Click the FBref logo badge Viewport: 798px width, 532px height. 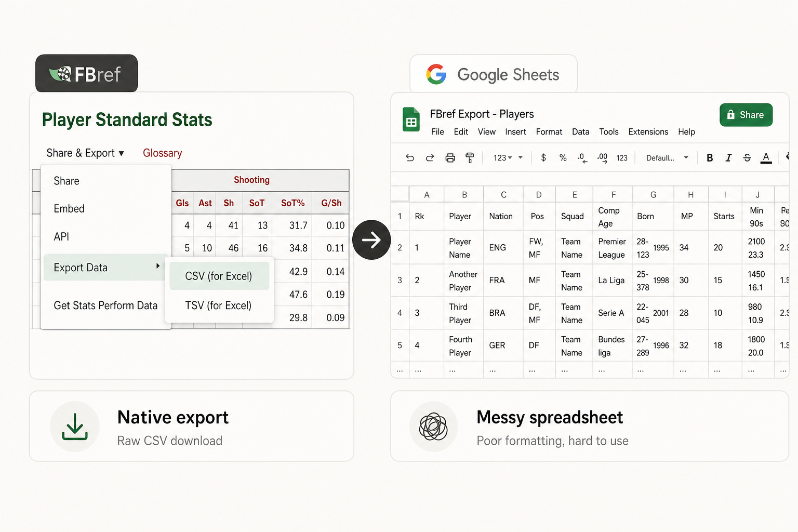click(87, 73)
